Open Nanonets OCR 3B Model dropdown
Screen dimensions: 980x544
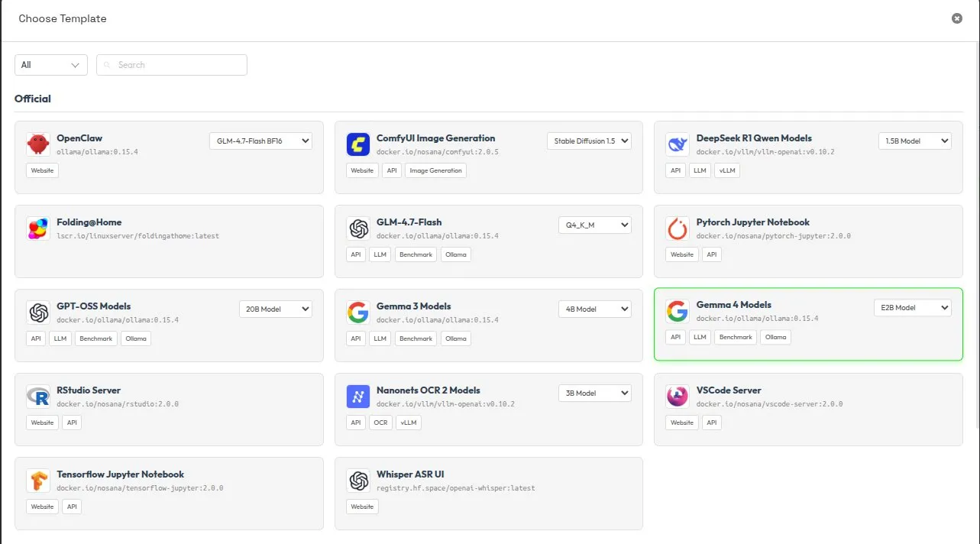coord(595,393)
